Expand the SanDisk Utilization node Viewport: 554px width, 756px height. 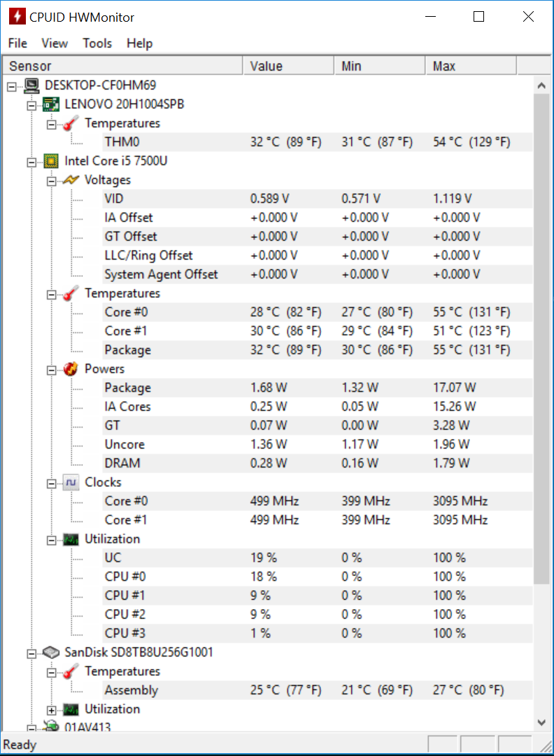(52, 710)
